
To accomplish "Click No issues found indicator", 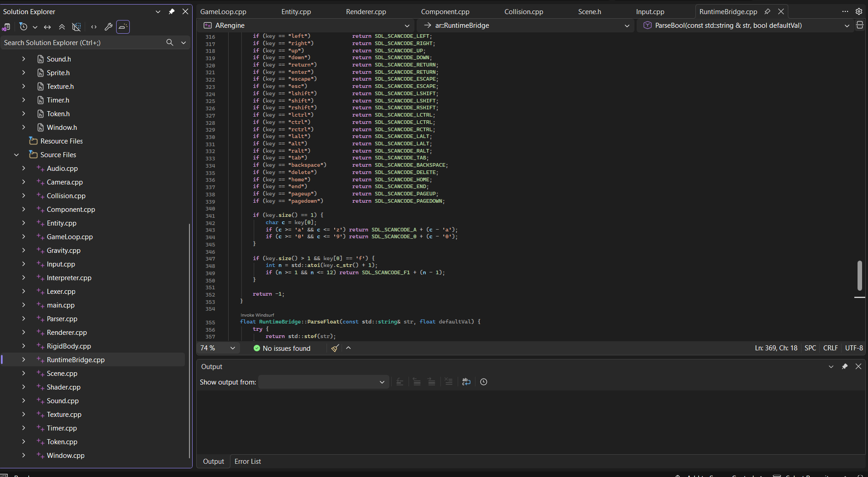I will click(282, 348).
